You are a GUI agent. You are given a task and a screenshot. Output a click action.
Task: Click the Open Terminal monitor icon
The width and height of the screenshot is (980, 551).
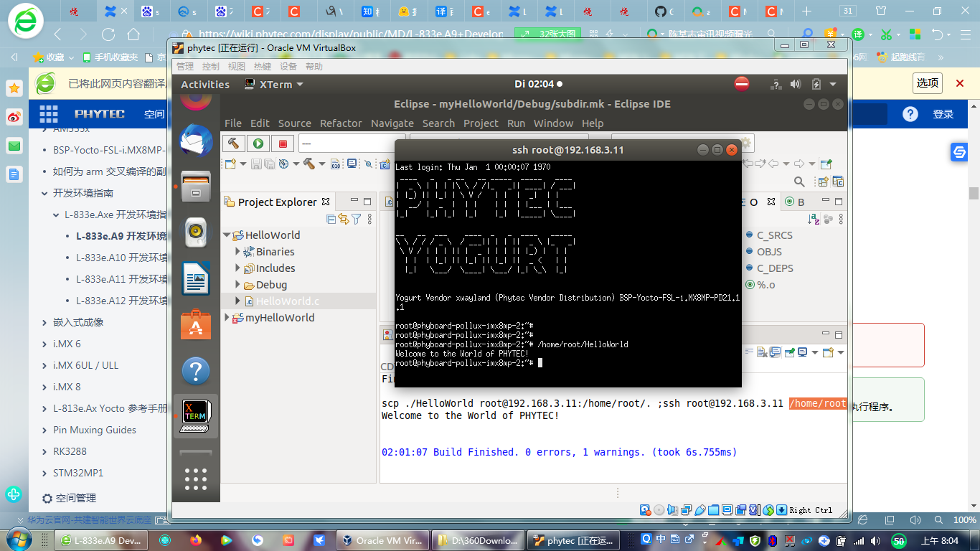coord(352,164)
